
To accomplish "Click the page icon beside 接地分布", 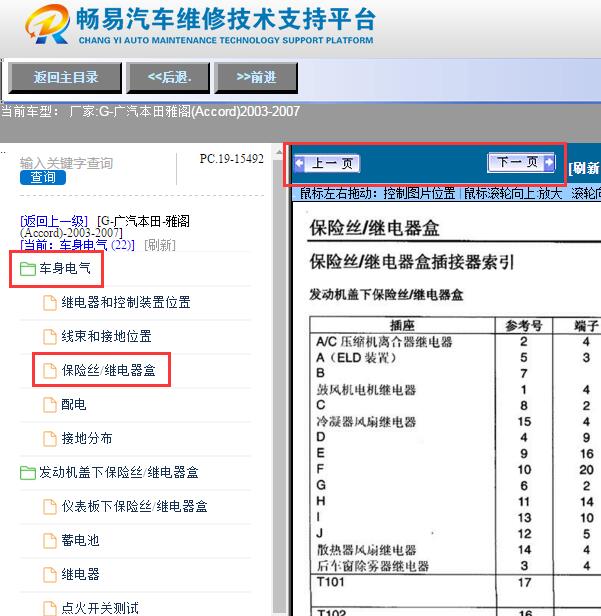I will pos(50,439).
